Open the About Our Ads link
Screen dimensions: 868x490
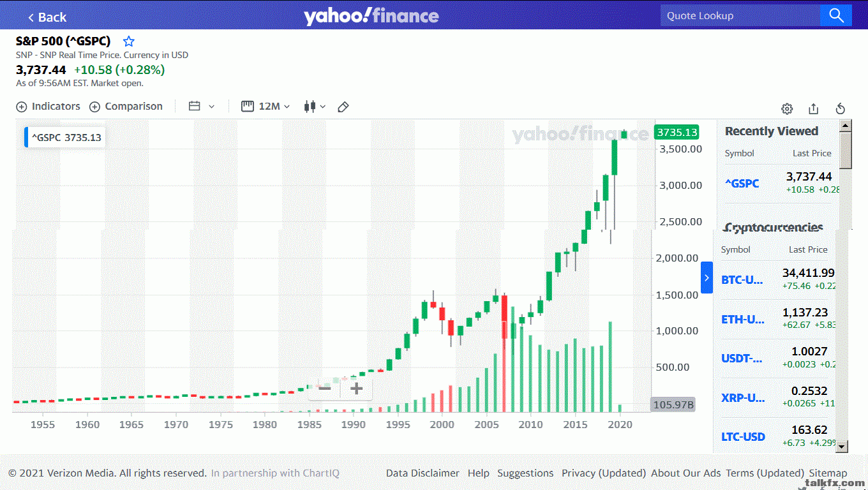685,473
